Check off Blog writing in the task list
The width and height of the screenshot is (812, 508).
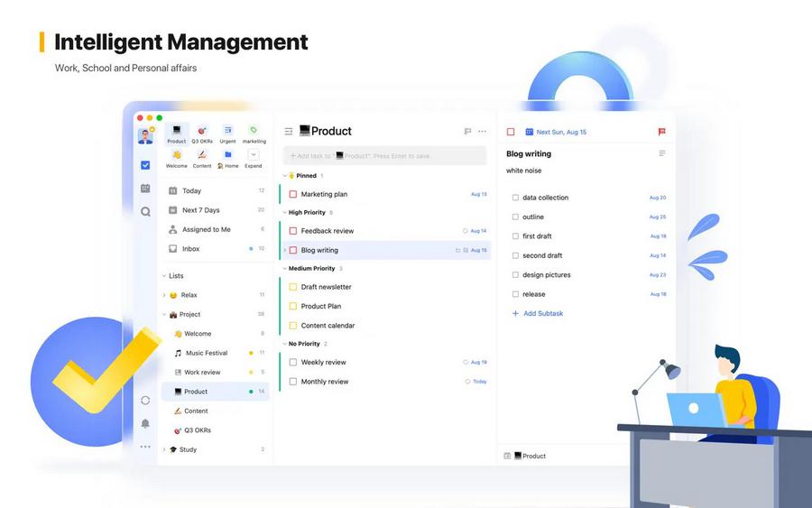click(293, 250)
